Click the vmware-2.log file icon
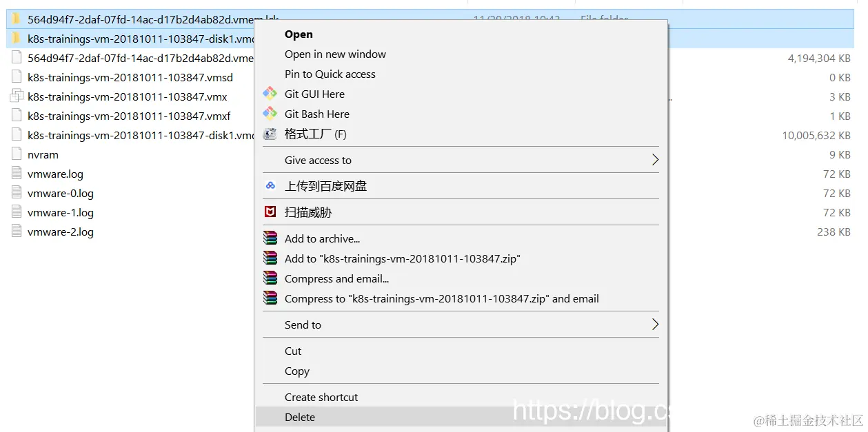868x432 pixels. click(17, 232)
